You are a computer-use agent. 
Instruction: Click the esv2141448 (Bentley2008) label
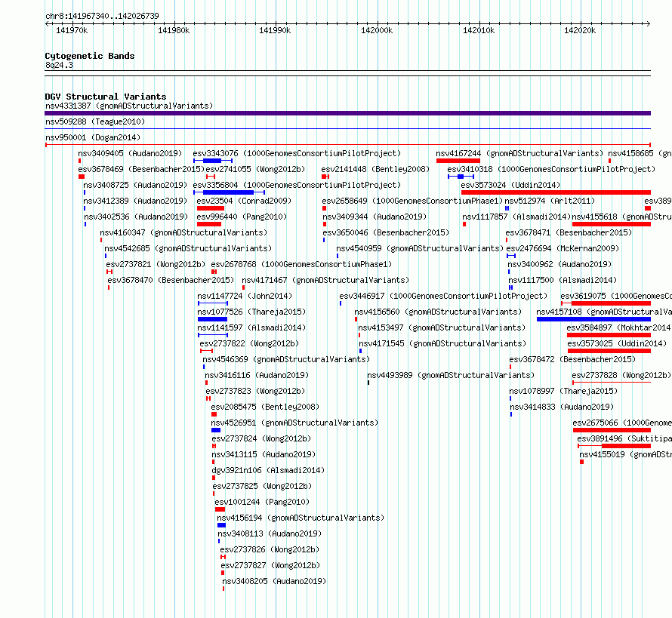(375, 169)
